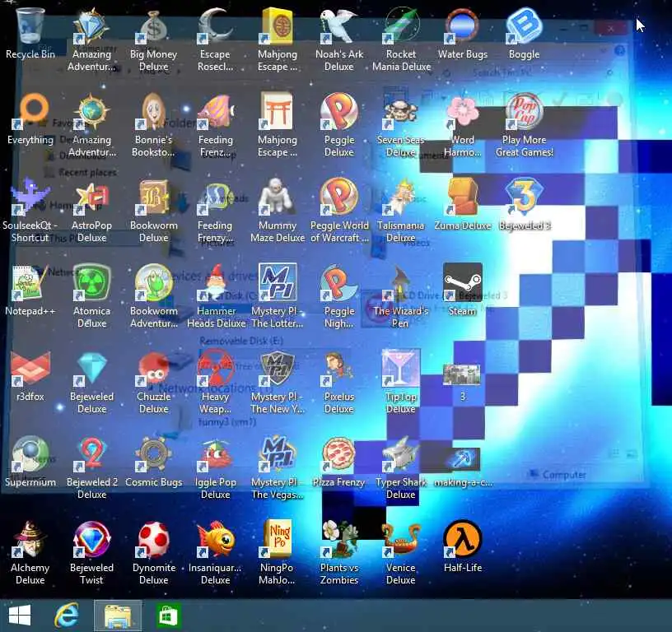Screen dimensions: 672x632
Task: Launch Venice Deluxe shortcut
Action: 401,540
